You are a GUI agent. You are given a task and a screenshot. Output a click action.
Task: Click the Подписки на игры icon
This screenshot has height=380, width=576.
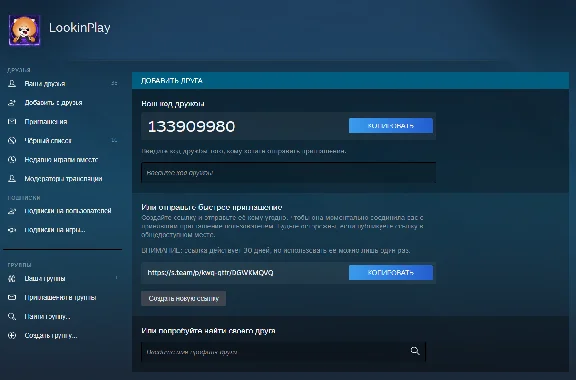pos(12,230)
